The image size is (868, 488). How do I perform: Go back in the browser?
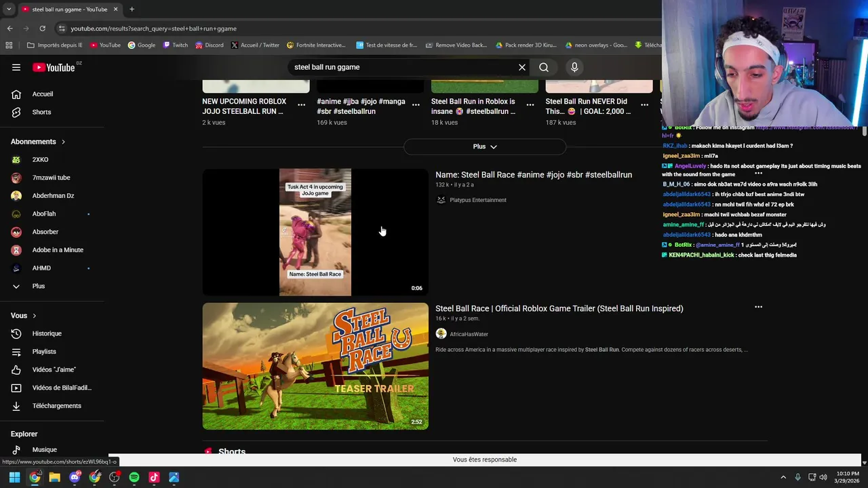[10, 28]
